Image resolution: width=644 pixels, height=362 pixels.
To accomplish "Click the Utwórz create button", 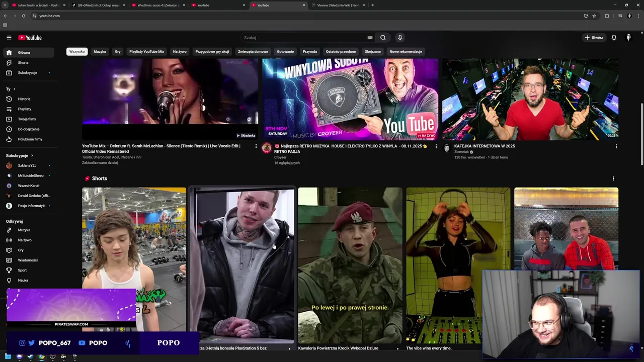I will (x=594, y=38).
